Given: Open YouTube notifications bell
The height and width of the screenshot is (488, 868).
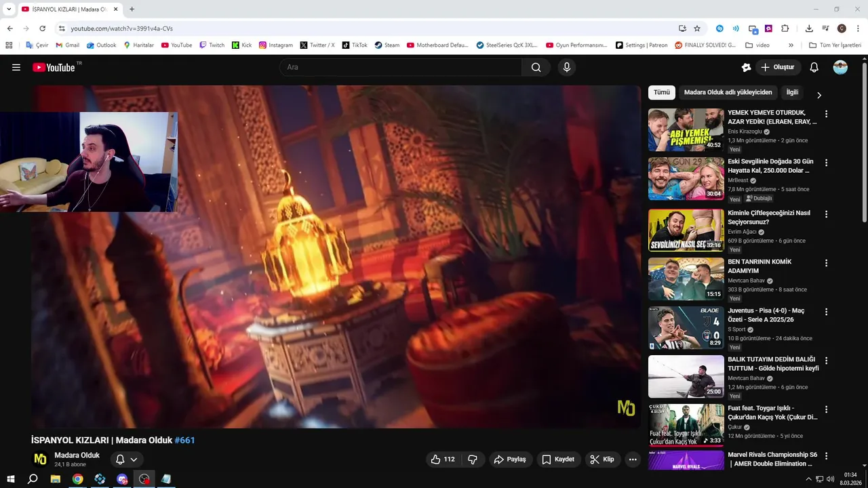Looking at the screenshot, I should (x=814, y=67).
